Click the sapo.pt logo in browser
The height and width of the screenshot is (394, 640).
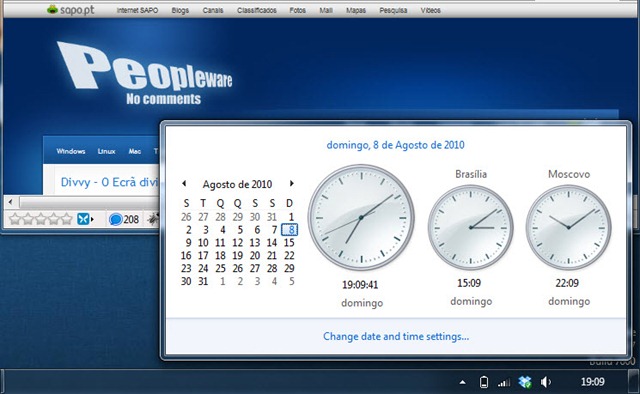70,10
